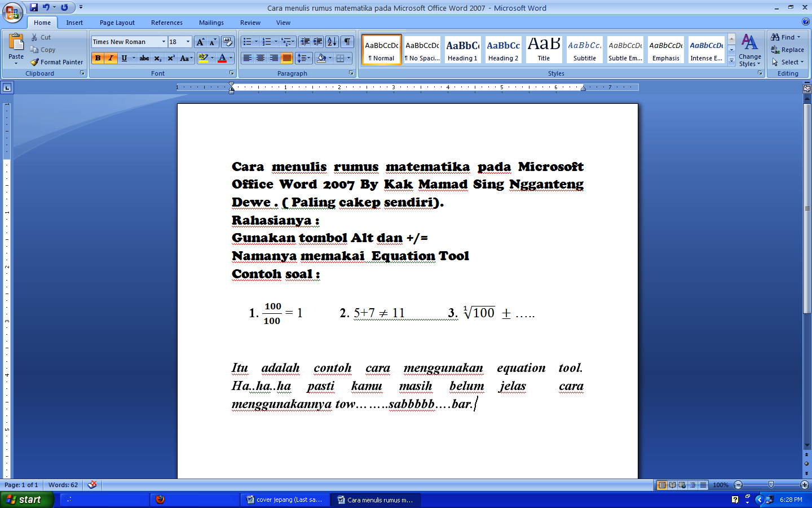812x508 pixels.
Task: Apply yellow text highlight color
Action: (x=204, y=58)
